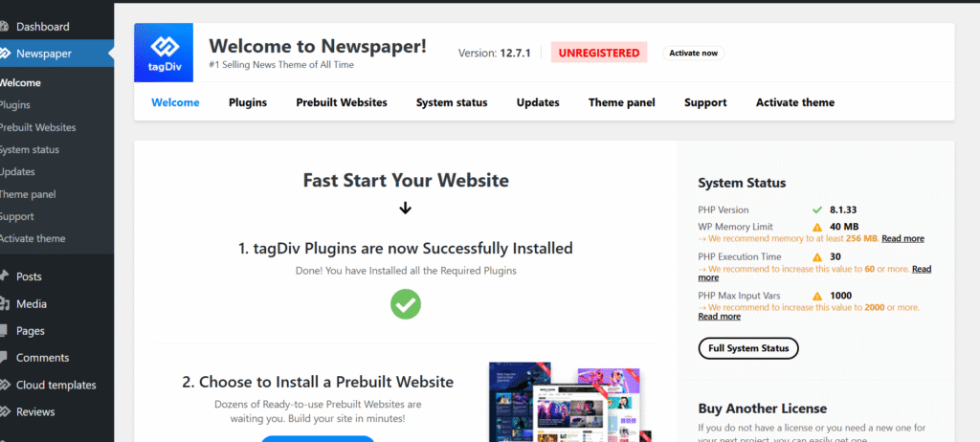Open the Activate theme tab
Image resolution: width=980 pixels, height=442 pixels.
[795, 102]
